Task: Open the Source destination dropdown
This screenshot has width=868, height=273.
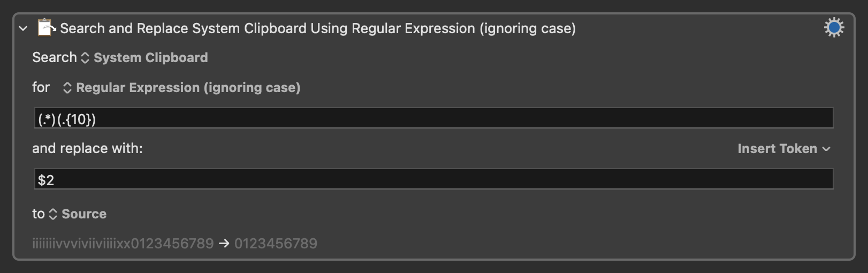Action: coord(84,214)
